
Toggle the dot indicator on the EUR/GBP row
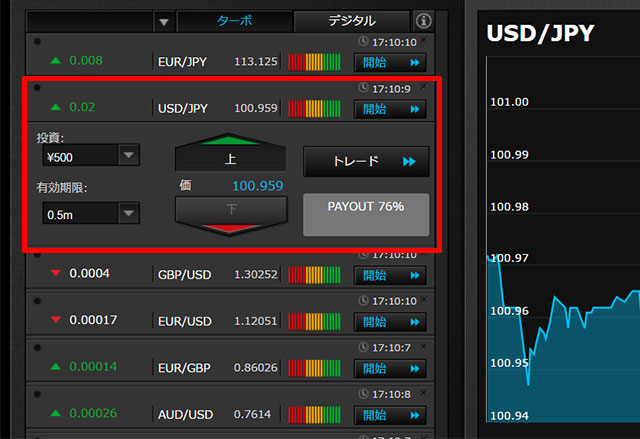[x=37, y=348]
